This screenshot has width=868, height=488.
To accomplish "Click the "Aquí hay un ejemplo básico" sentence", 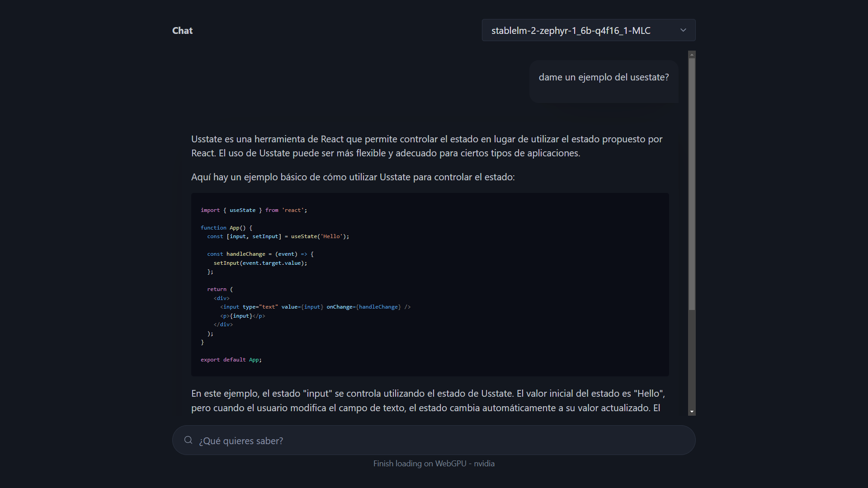I will (353, 177).
